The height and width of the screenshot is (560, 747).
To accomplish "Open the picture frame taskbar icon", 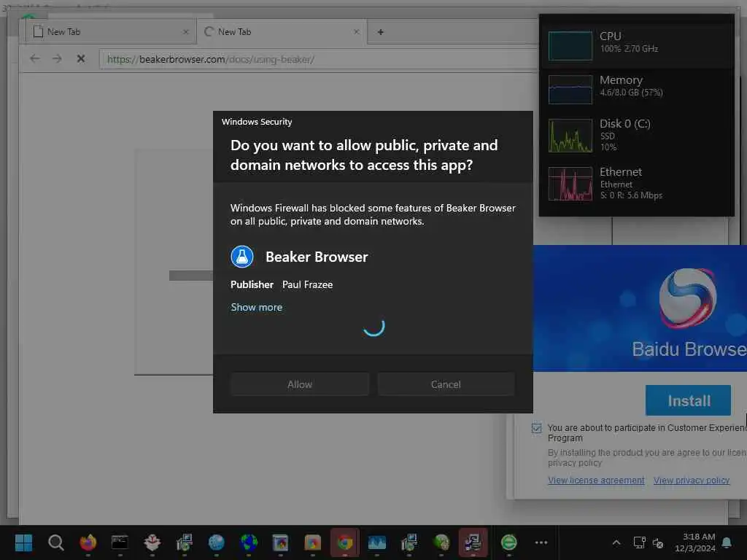I will coord(281,542).
